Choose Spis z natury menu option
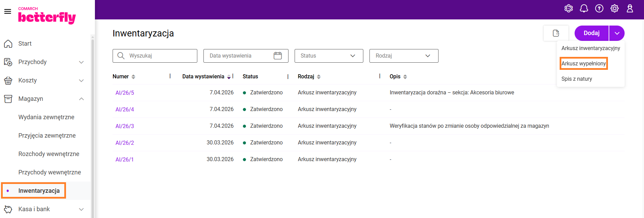The image size is (644, 218). (577, 79)
